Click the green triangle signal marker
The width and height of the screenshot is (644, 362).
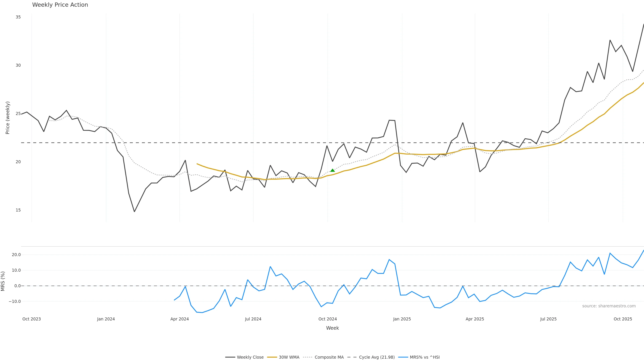(333, 170)
